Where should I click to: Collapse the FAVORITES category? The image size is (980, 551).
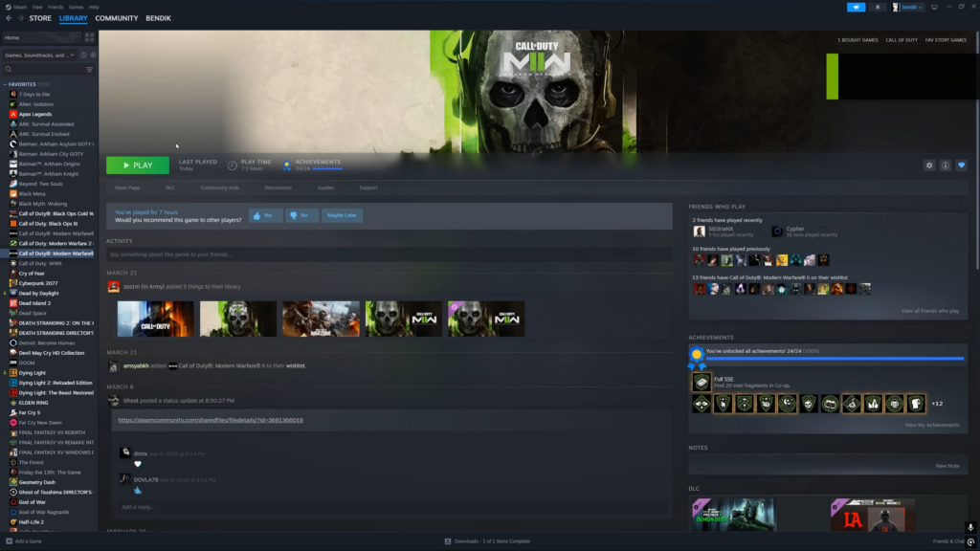(5, 84)
